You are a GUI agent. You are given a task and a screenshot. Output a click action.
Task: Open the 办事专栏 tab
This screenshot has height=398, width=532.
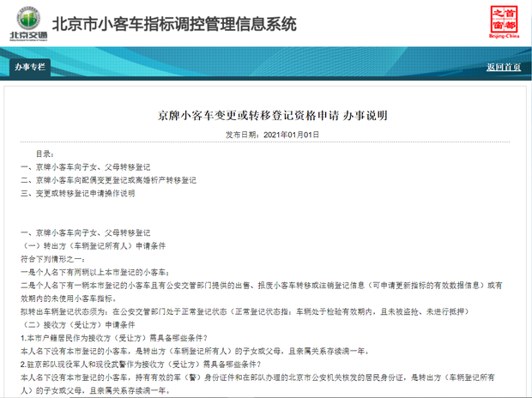click(x=30, y=67)
